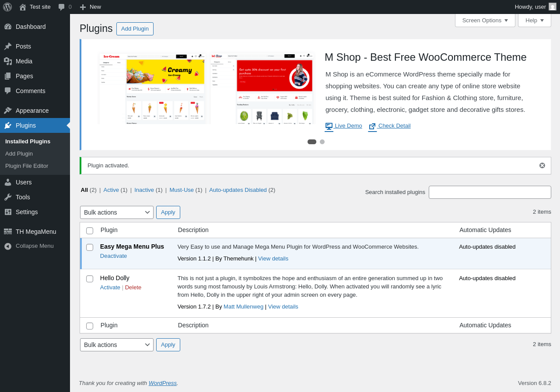View details for Hello Dolly
Screen dimensions: 560x392
pos(283,307)
